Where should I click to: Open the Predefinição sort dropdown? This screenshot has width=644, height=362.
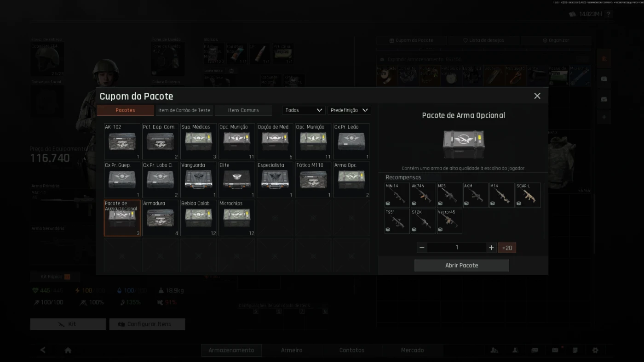coord(349,110)
